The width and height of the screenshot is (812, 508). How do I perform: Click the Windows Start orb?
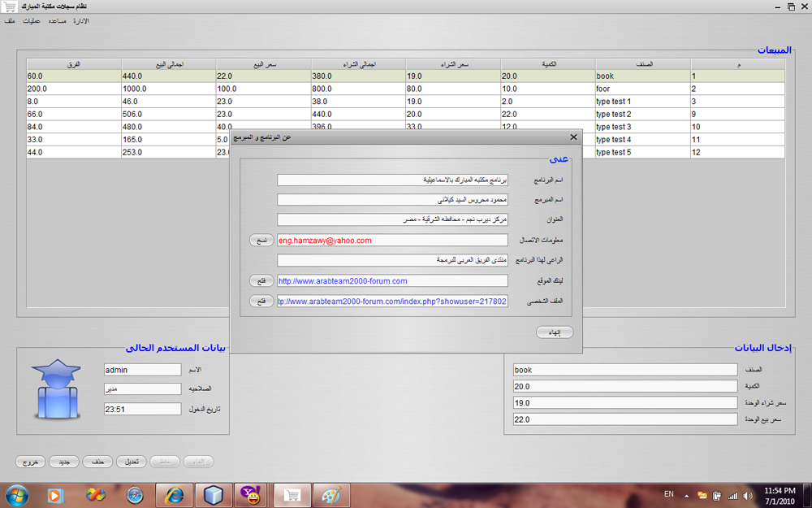tap(17, 496)
